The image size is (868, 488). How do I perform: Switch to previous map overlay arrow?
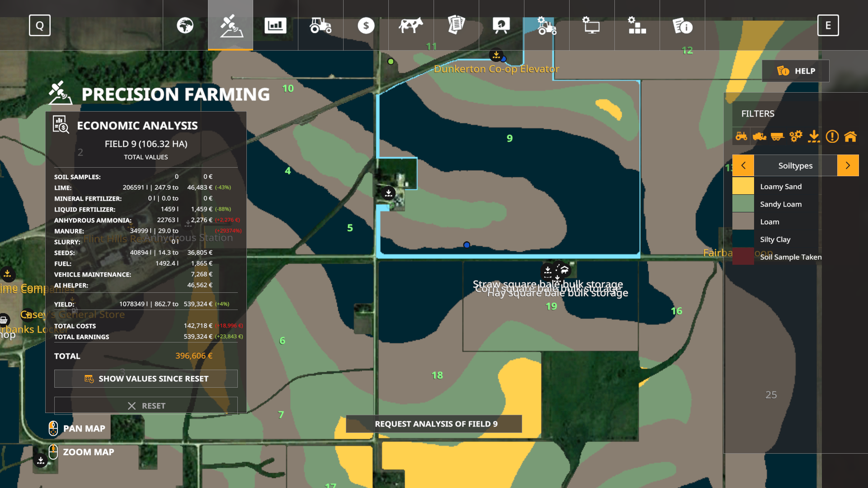[x=743, y=165]
